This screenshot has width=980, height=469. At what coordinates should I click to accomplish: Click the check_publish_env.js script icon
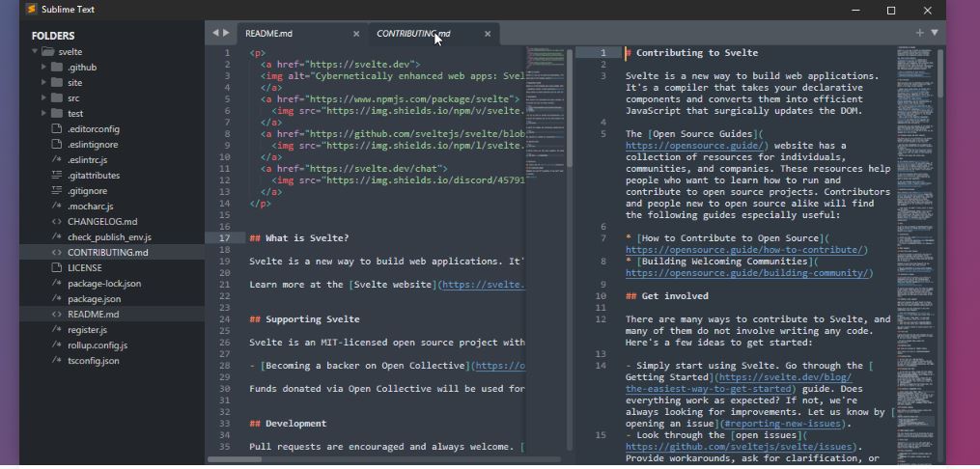coord(57,236)
